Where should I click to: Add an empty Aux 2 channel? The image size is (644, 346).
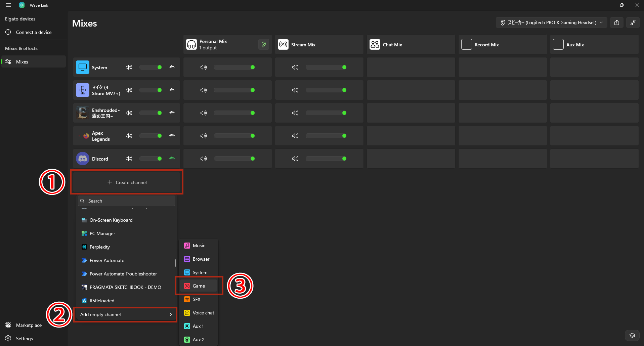(199, 340)
